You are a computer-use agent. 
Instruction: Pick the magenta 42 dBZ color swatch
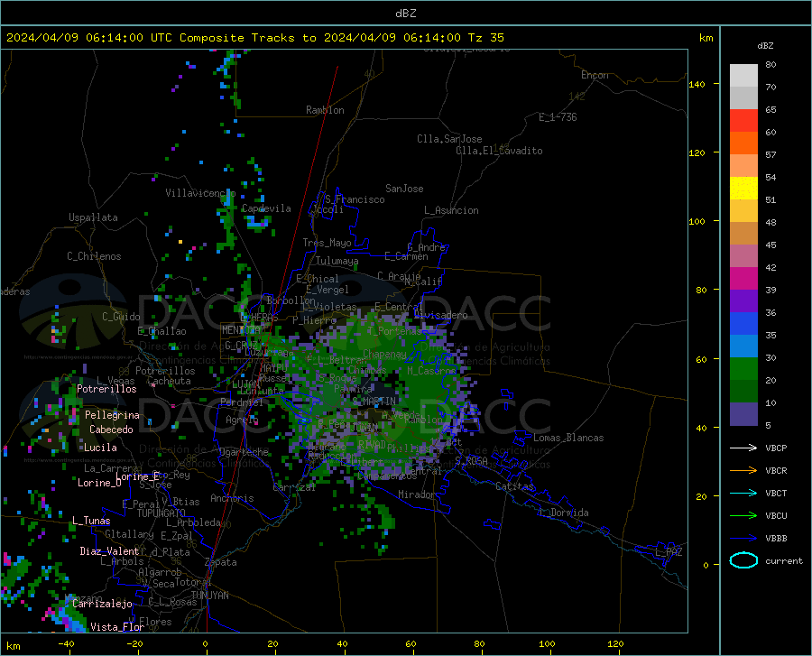point(743,279)
